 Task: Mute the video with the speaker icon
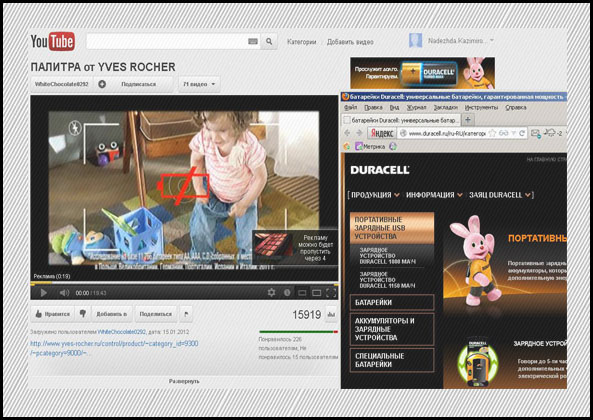point(64,293)
